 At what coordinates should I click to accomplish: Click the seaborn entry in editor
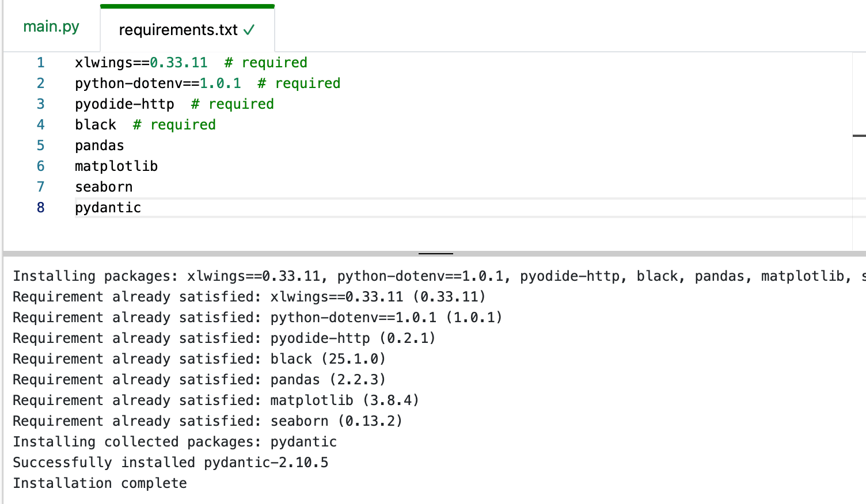click(104, 187)
